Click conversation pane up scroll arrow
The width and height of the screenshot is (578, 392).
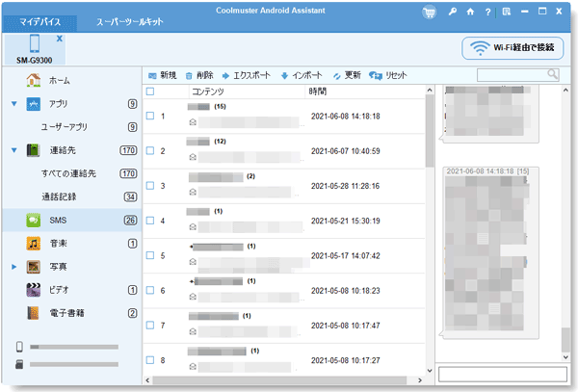tap(565, 90)
